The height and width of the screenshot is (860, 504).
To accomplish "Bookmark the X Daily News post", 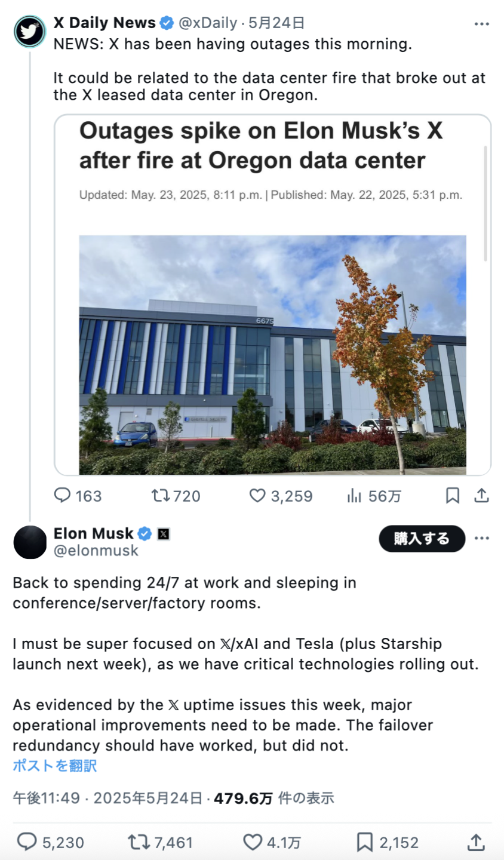I will click(453, 496).
